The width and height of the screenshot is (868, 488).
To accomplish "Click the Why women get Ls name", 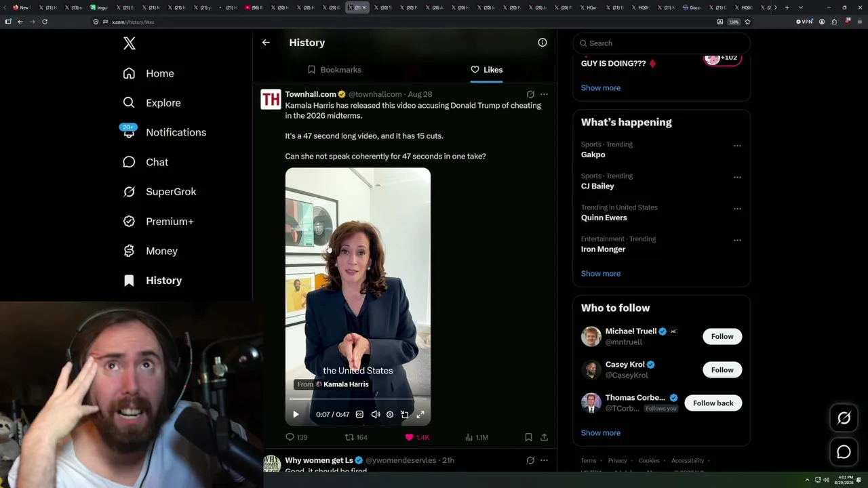I will click(319, 460).
